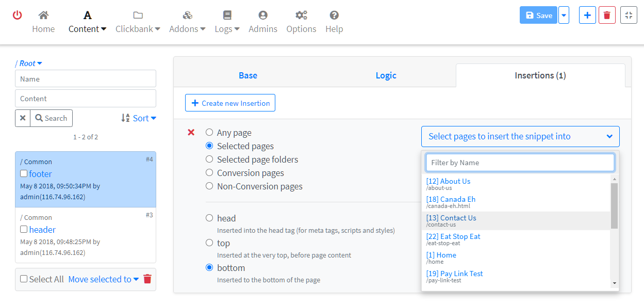Select the "Any page" radio option
The image size is (644, 304).
tap(209, 133)
